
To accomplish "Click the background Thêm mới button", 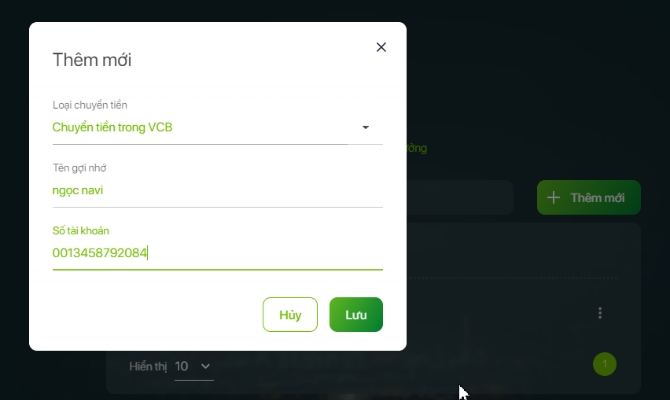I will tap(589, 197).
